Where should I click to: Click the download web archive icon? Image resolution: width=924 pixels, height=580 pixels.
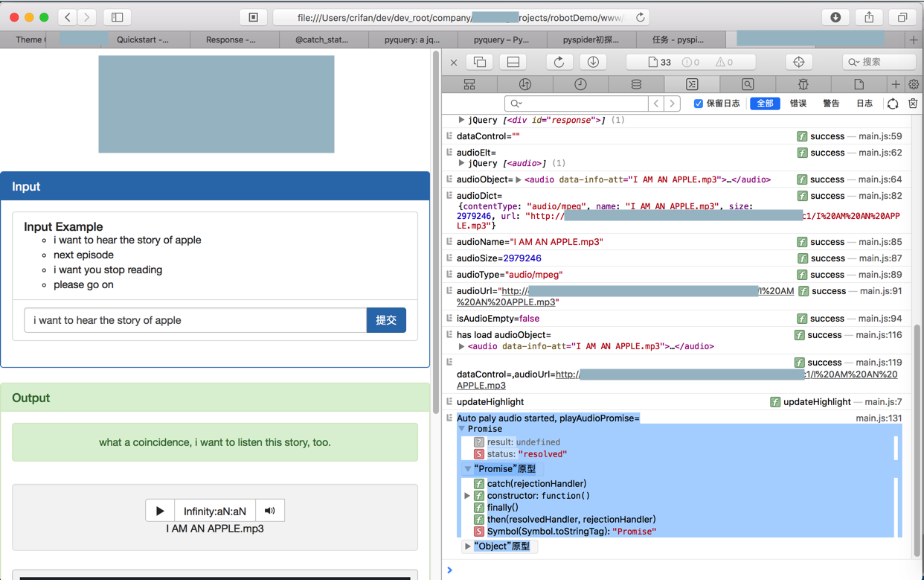pos(593,62)
